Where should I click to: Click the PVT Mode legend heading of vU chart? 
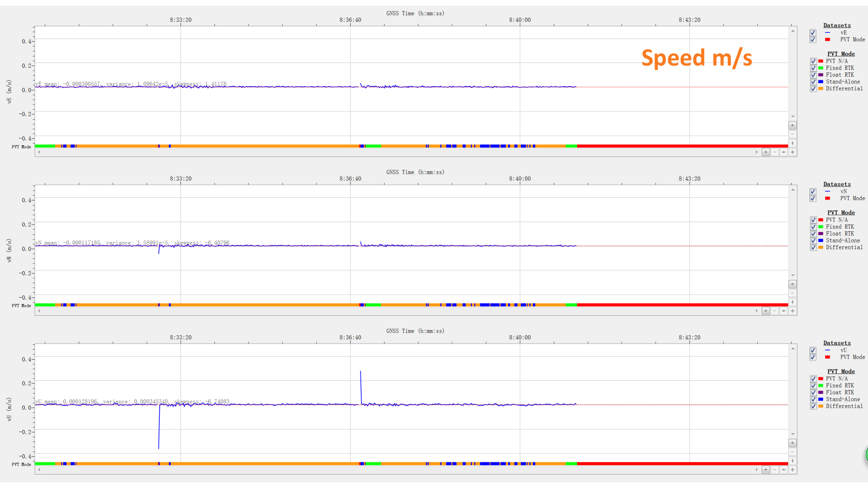point(841,371)
